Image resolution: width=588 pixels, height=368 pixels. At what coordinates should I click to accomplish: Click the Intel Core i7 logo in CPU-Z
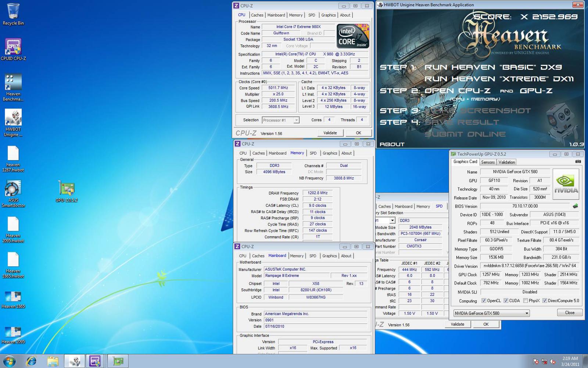point(353,36)
